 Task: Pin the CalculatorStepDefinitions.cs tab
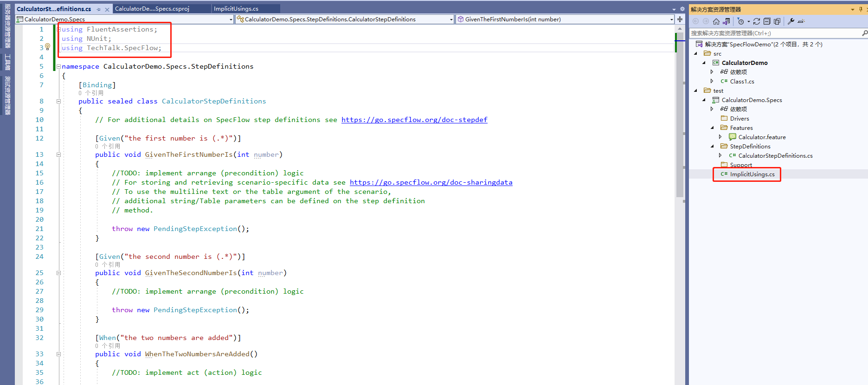(x=98, y=9)
